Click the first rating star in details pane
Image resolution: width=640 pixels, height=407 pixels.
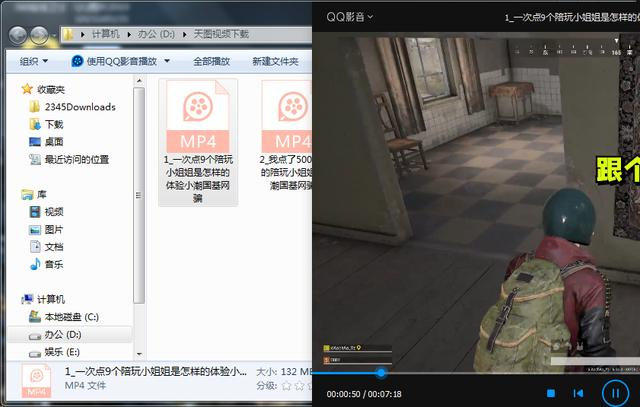click(x=287, y=385)
